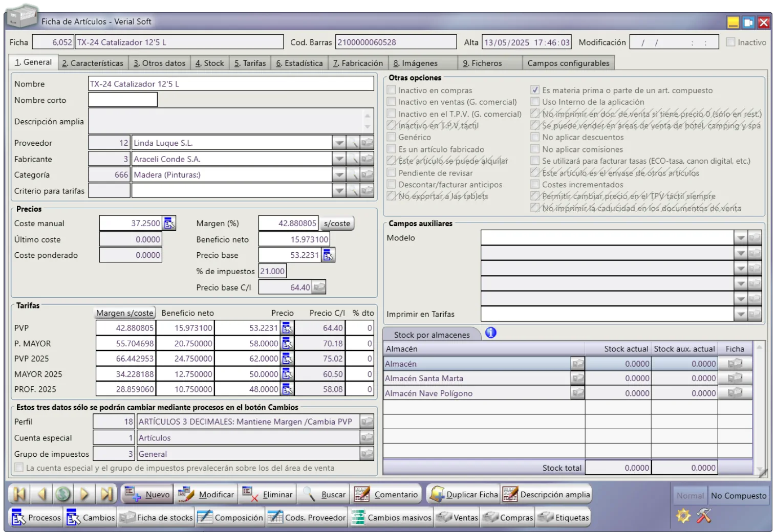The image size is (776, 532).
Task: Expand the Proveedor dropdown list
Action: click(339, 143)
